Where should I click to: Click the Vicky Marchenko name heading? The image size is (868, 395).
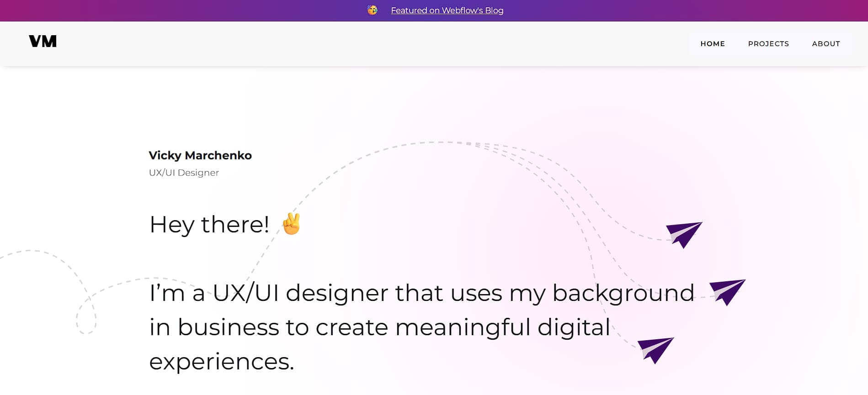click(x=200, y=155)
